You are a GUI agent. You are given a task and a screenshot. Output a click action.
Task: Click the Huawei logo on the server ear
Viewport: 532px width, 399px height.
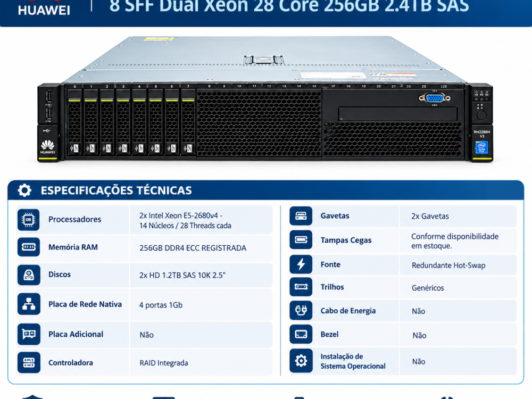click(47, 147)
